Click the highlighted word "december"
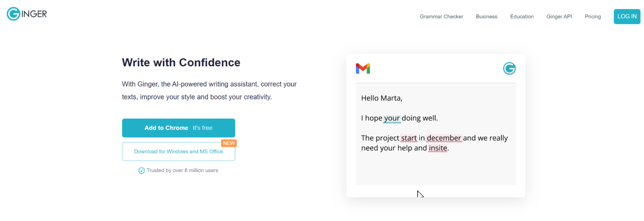The image size is (644, 221). [x=444, y=138]
